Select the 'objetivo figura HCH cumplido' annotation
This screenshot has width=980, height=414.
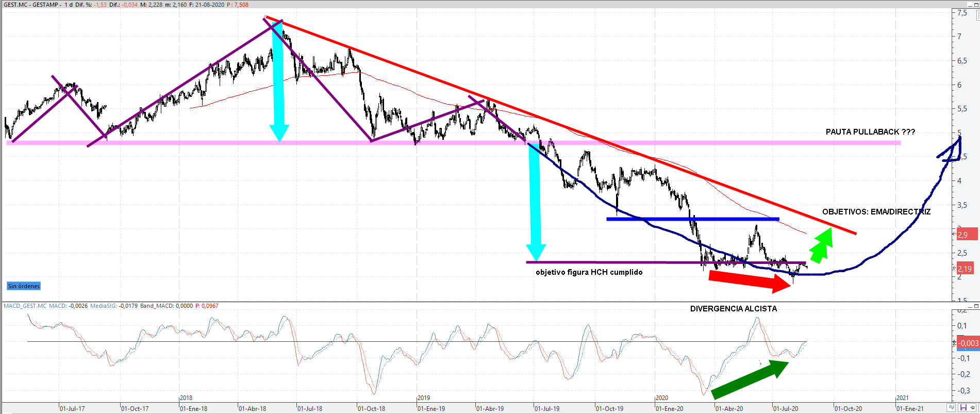coord(589,272)
